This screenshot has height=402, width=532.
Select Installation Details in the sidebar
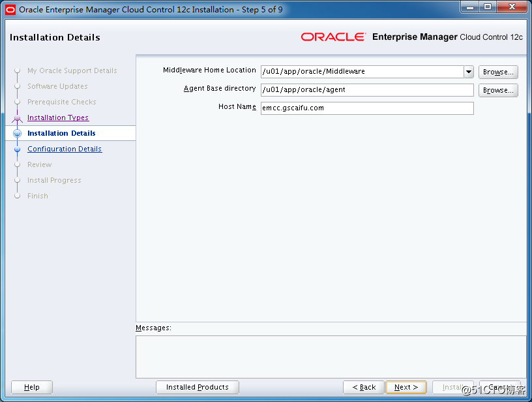click(61, 134)
